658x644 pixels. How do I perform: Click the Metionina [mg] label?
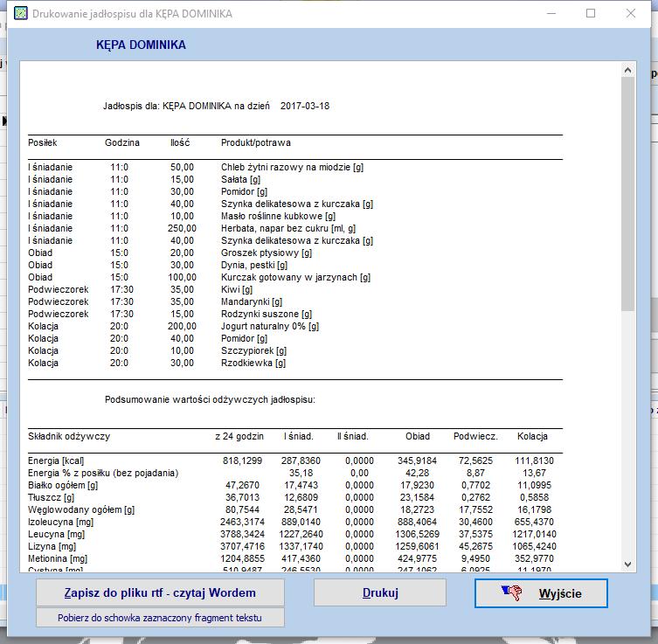(58, 559)
